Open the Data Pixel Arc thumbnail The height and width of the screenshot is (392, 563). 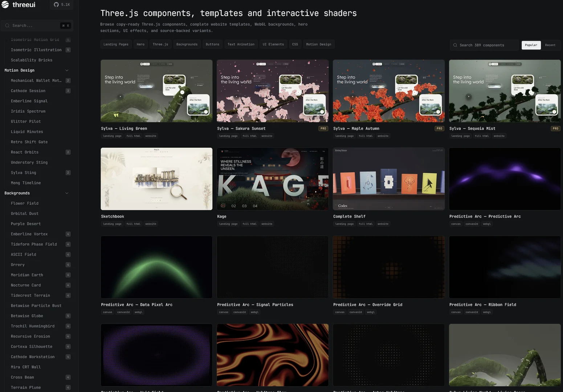click(x=156, y=267)
